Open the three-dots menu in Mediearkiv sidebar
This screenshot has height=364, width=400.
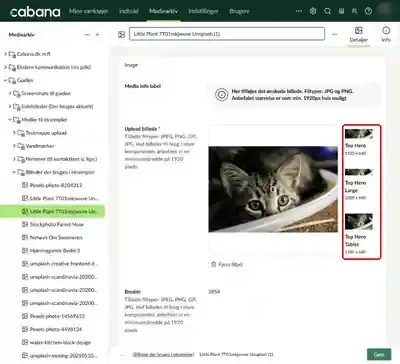(87, 34)
